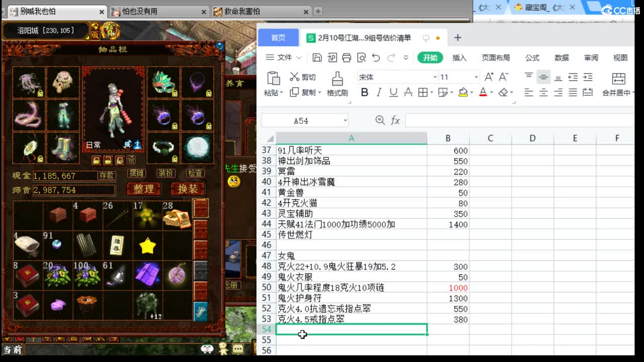
Task: Switch to the 审阅 ribbon tab
Action: coord(591,58)
